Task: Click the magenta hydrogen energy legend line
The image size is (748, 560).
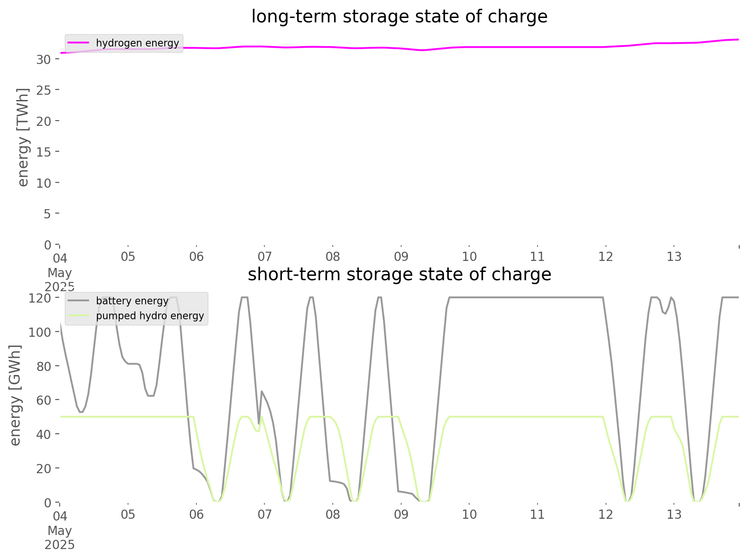Action: coord(79,43)
